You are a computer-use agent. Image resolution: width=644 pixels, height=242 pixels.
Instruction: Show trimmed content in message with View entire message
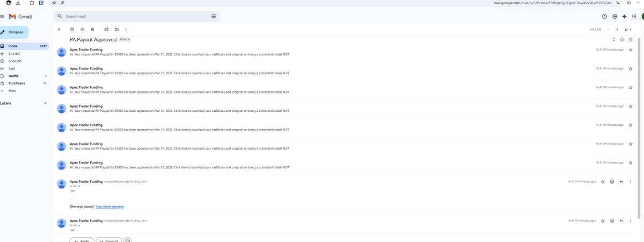[72, 191]
